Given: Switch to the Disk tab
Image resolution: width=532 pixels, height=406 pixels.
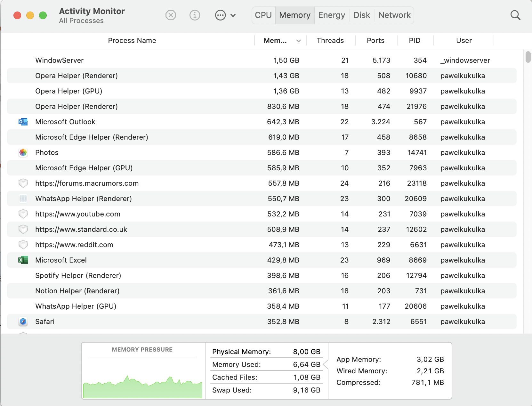Looking at the screenshot, I should pos(362,15).
